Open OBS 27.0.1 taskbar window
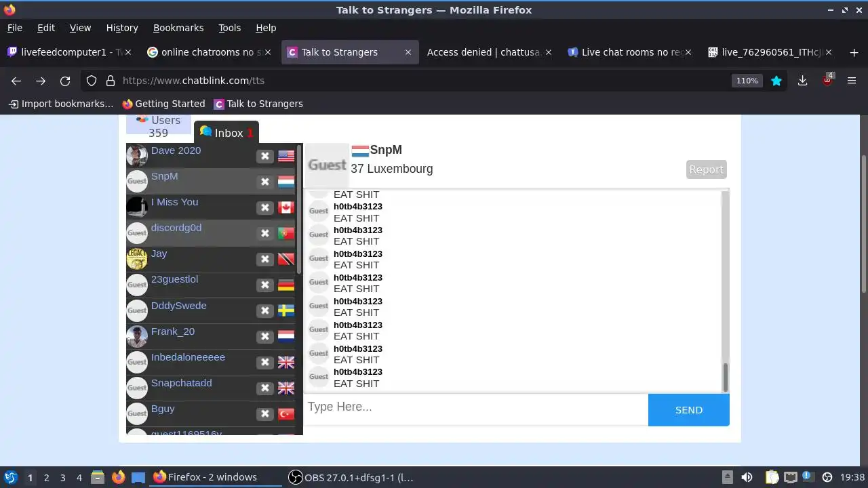The height and width of the screenshot is (488, 868). tap(351, 477)
